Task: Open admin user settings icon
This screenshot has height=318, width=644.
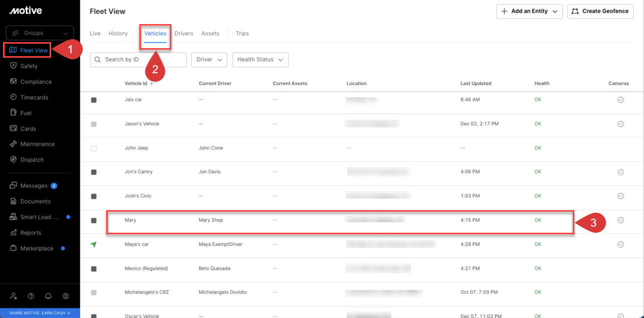Action: pos(14,296)
